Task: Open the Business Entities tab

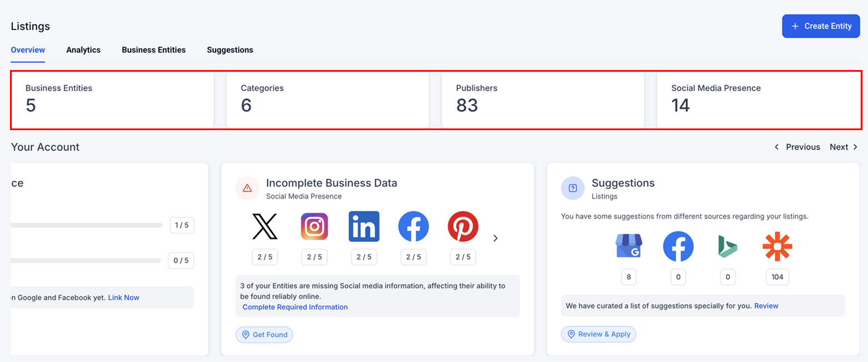Action: point(153,50)
